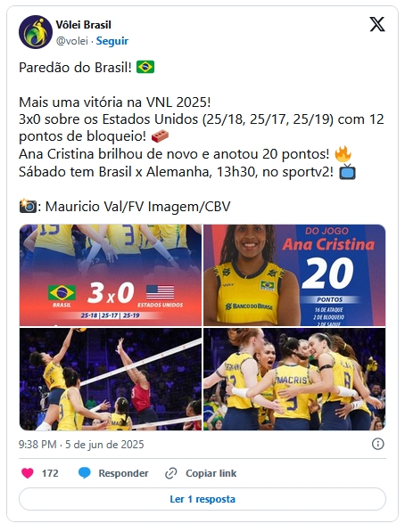
Task: Click the Vôlei Brasil profile avatar
Action: (x=36, y=32)
